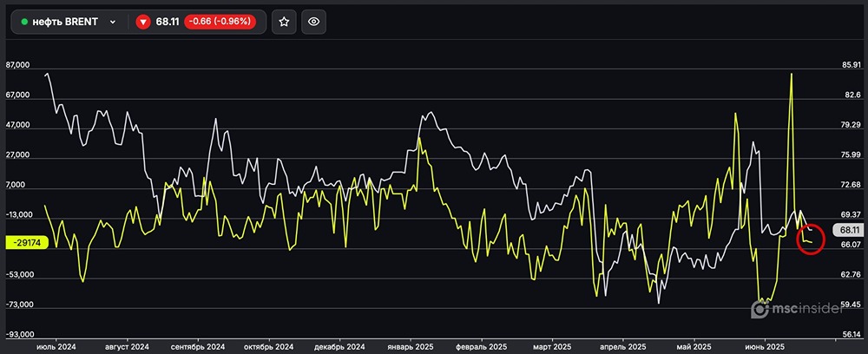Screen dimensions: 868x354
Task: Click the yellow -29174 value label
Action: click(x=25, y=243)
